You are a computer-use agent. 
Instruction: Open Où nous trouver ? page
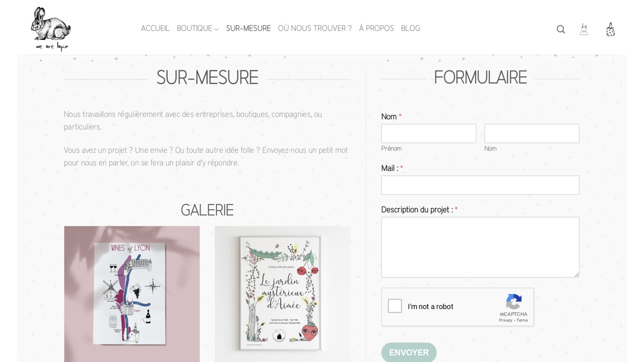coord(315,28)
